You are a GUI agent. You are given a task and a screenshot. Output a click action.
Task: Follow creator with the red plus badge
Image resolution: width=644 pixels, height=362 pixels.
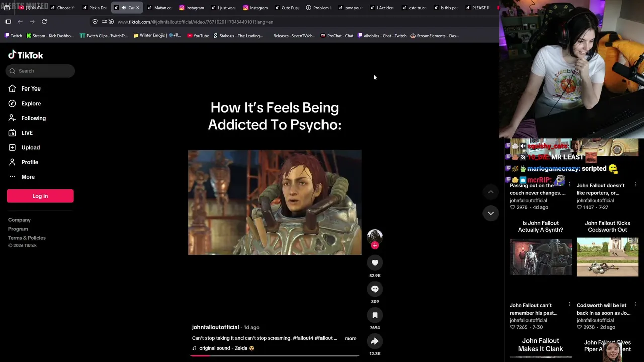(375, 245)
